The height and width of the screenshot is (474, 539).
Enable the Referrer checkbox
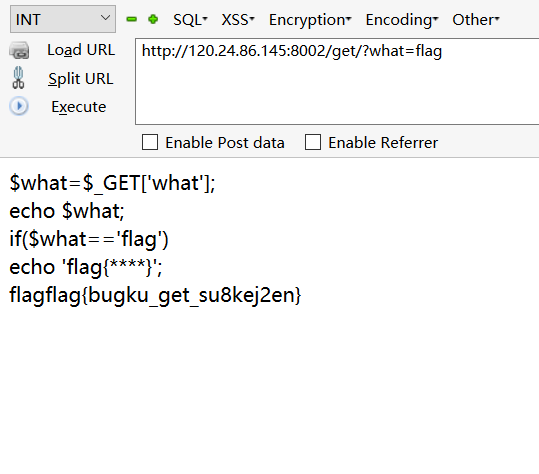tap(313, 142)
